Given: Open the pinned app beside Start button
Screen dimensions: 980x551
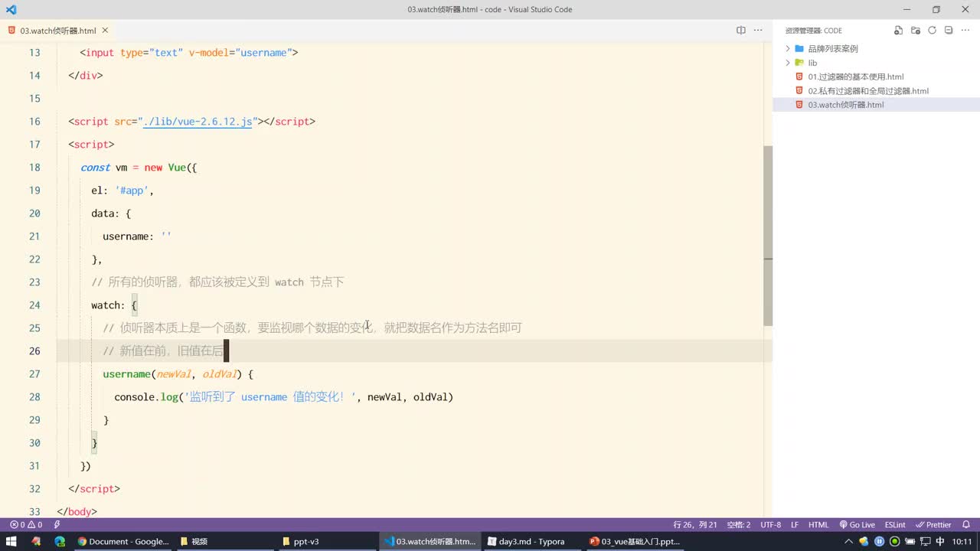Looking at the screenshot, I should click(x=36, y=541).
